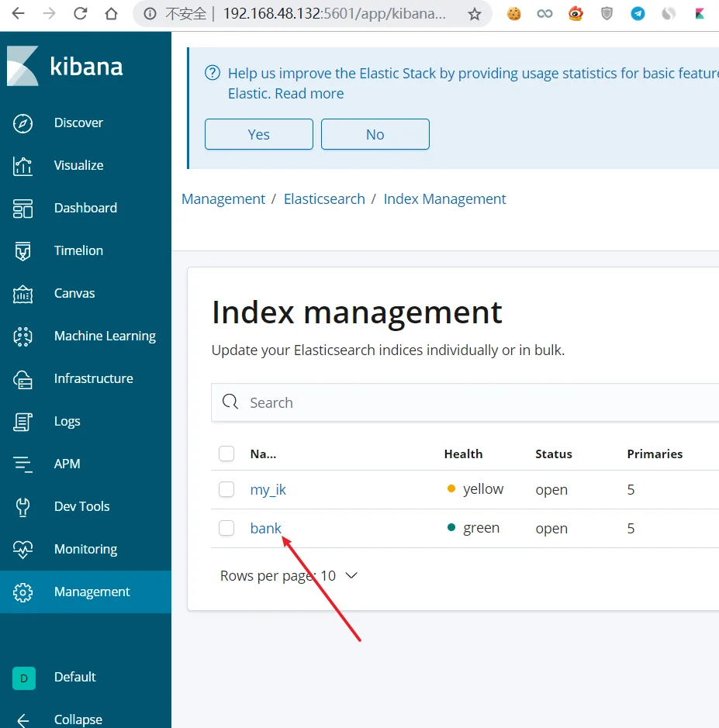Click the Collapse arrow icon
Screen dimensions: 719x728
point(22,720)
